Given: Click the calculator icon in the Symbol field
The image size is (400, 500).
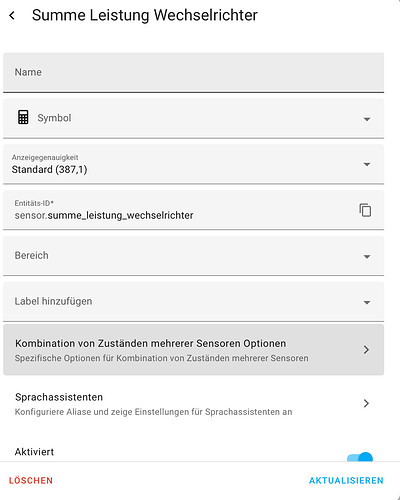Looking at the screenshot, I should click(23, 118).
